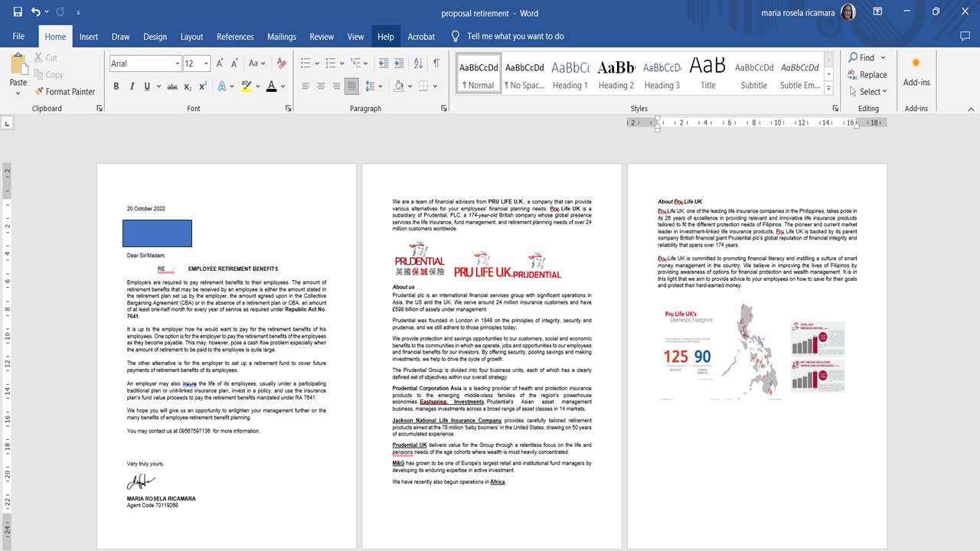
Task: Open the Select dropdown in Editing
Action: coord(867,92)
